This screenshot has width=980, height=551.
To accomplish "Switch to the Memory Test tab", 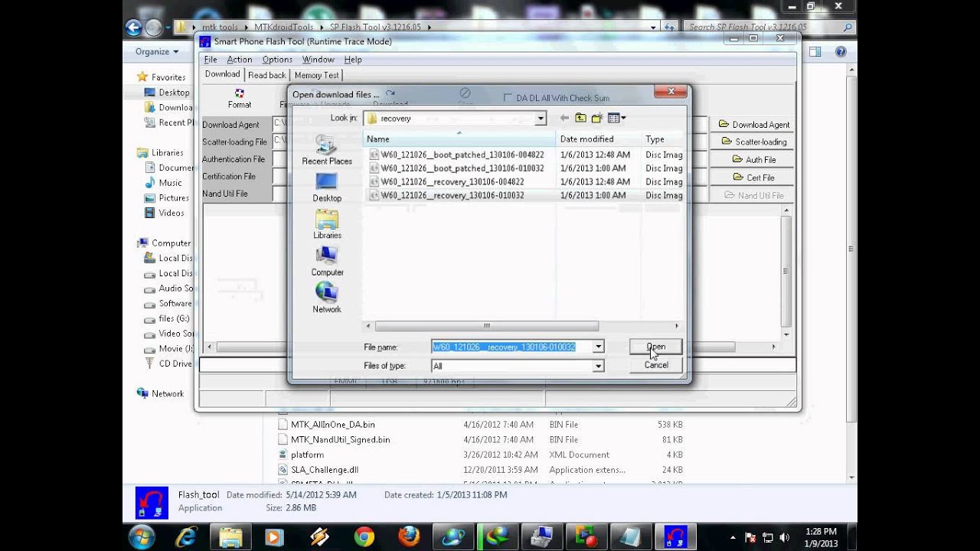I will (x=316, y=75).
